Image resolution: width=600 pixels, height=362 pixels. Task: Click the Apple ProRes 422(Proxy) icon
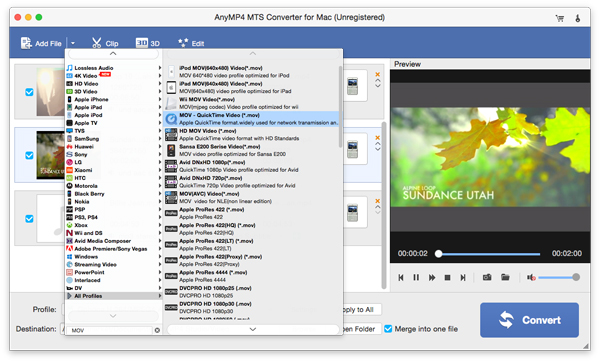coord(171,260)
